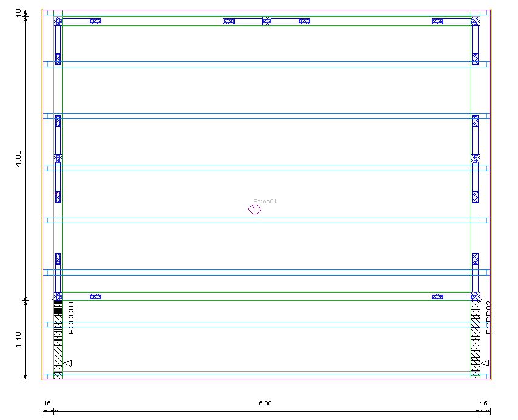518x420 pixels.
Task: Click the hatched block right of PODD01 top
Action: point(95,297)
